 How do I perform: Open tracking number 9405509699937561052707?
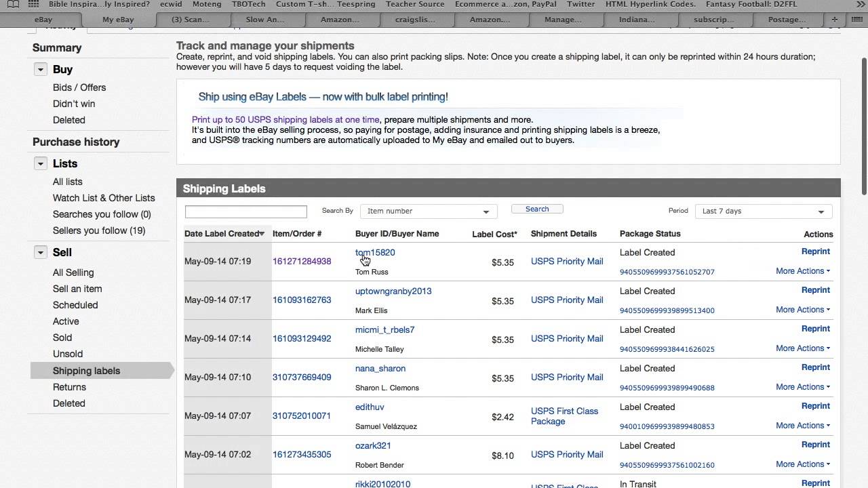(x=667, y=272)
